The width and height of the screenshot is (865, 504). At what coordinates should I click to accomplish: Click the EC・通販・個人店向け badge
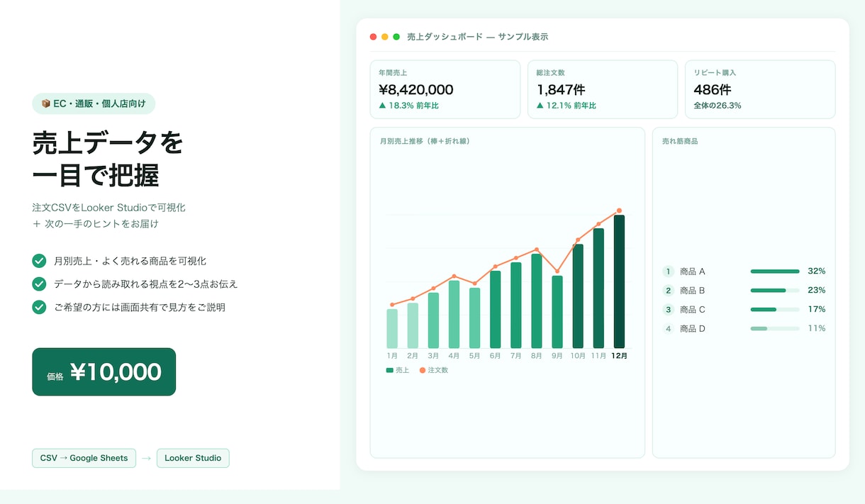(94, 103)
